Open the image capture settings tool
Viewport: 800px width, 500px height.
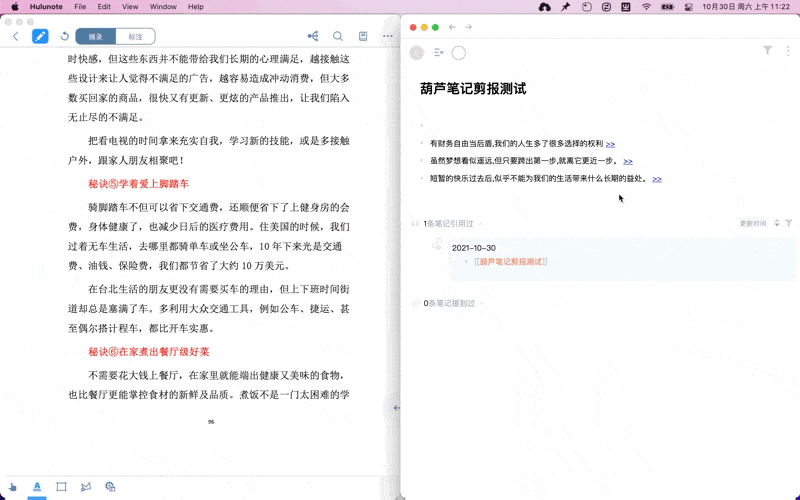coord(110,487)
